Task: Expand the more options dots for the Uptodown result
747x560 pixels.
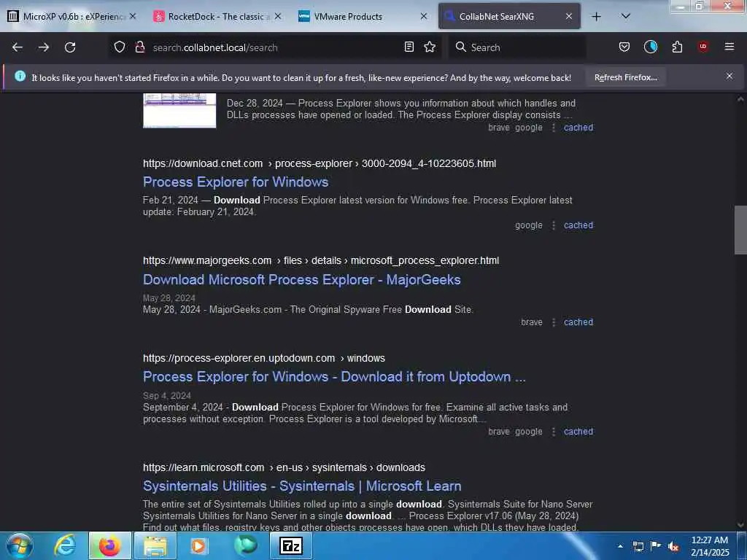Action: (553, 432)
